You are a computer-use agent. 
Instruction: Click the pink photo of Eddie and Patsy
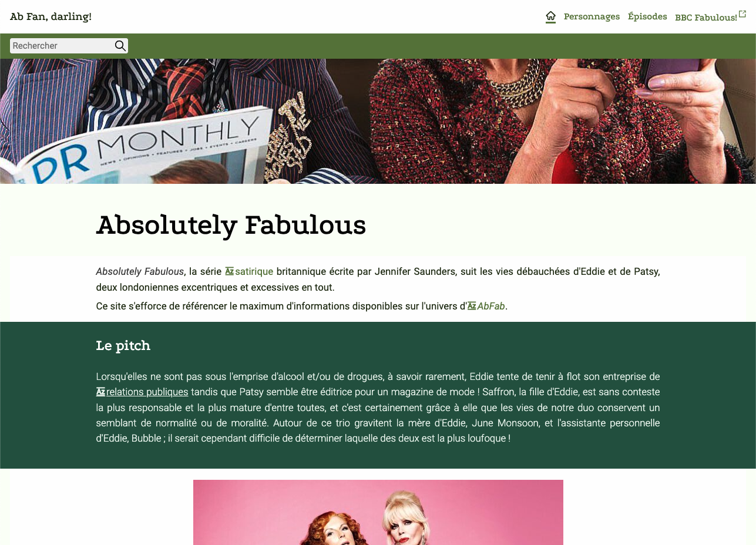point(378,512)
